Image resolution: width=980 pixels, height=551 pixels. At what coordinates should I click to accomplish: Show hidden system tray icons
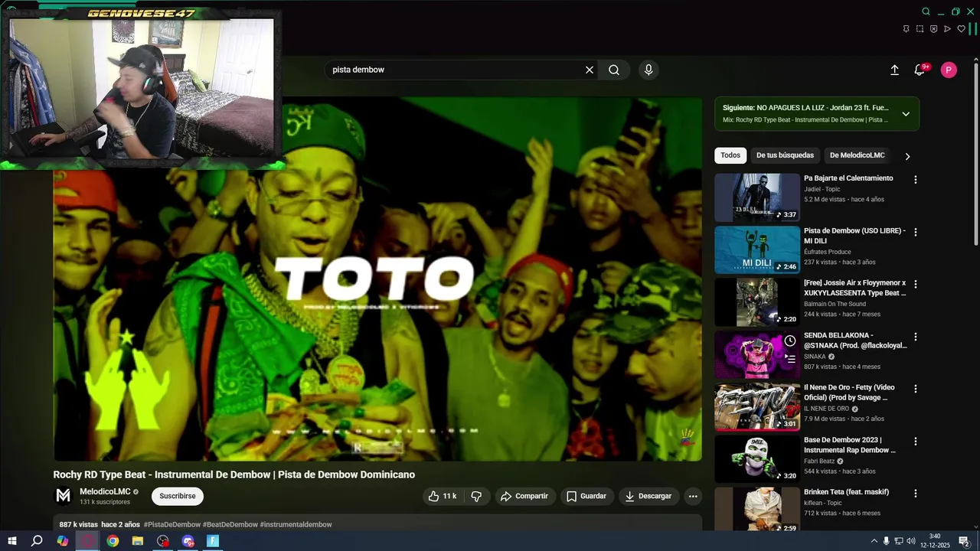tap(874, 541)
